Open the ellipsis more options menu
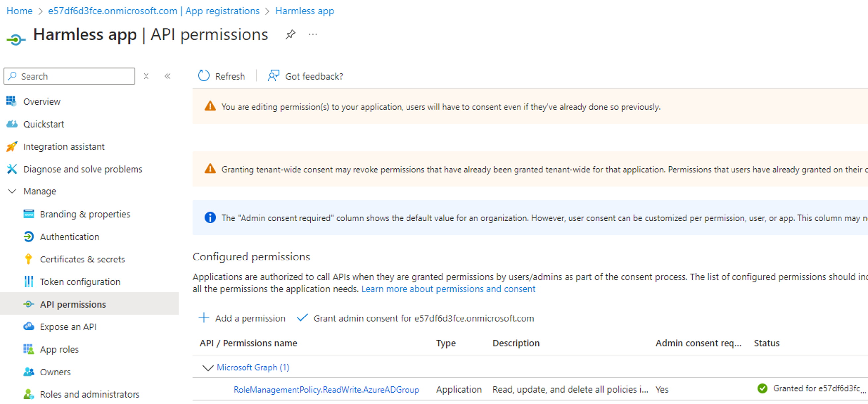868x404 pixels. pos(313,34)
